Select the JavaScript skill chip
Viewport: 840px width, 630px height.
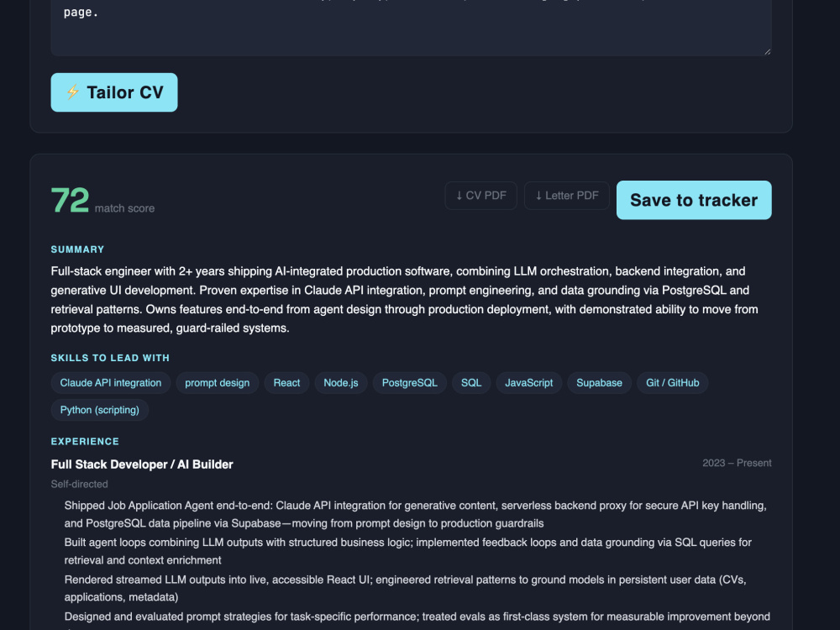[528, 383]
